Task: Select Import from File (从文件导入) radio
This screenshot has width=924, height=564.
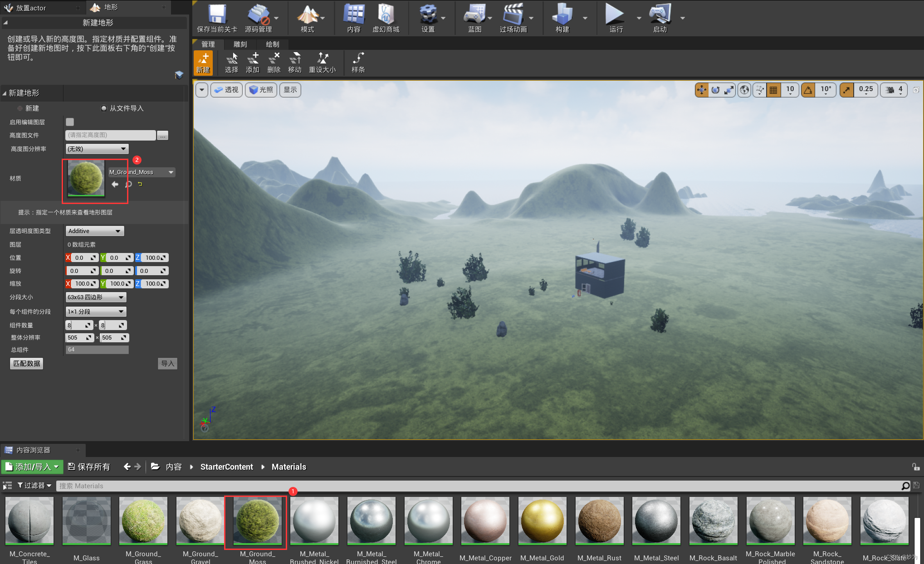Action: pos(104,108)
